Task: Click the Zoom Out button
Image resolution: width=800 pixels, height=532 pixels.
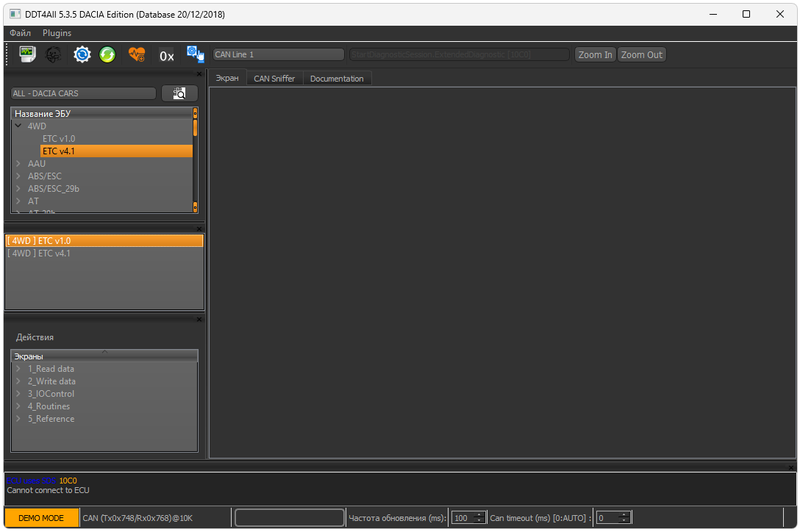Action: coord(641,55)
